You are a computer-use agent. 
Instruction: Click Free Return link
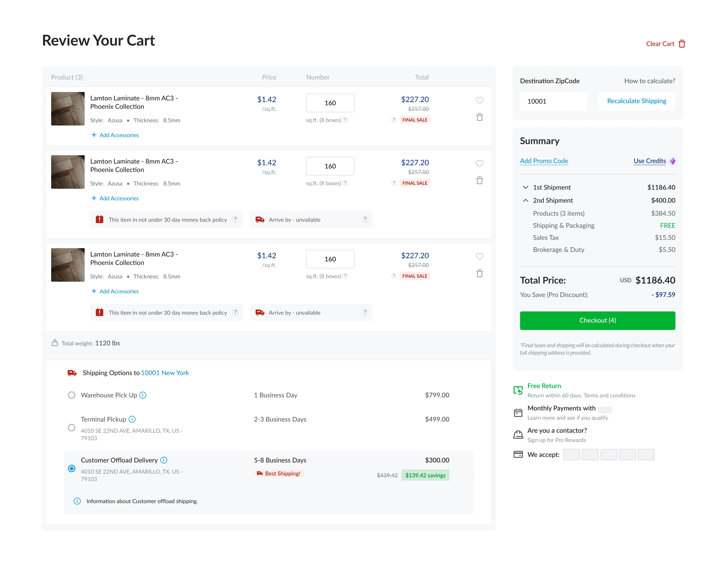tap(544, 386)
